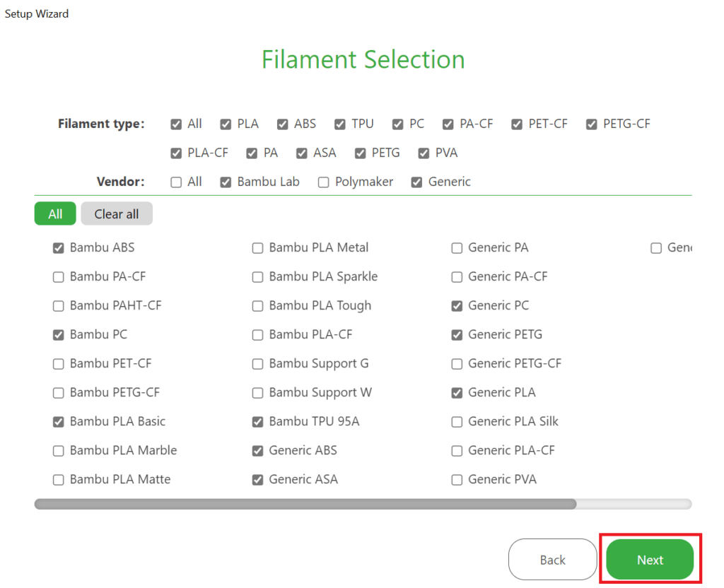Deselect Generic PETG filament
This screenshot has height=588, width=724.
coord(457,335)
